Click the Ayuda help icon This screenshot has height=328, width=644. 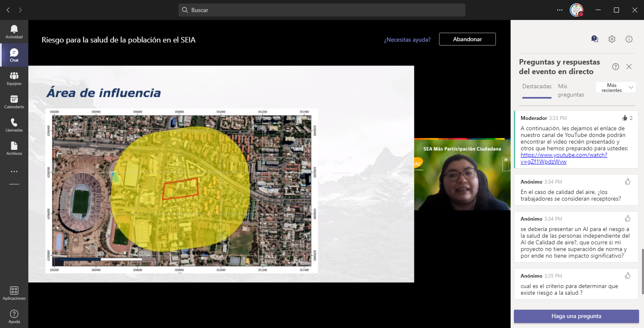14,316
